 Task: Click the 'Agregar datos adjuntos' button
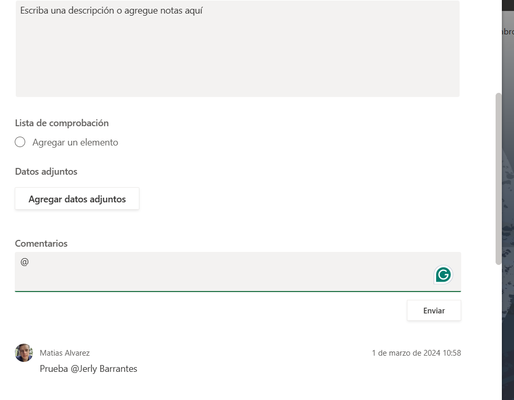77,199
